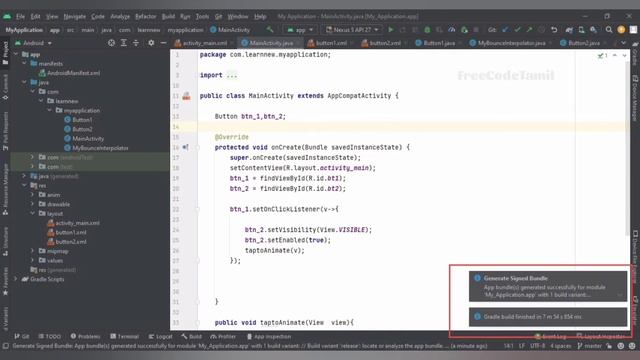Click the Debug app bug icon
This screenshot has height=360, width=640.
point(427,30)
